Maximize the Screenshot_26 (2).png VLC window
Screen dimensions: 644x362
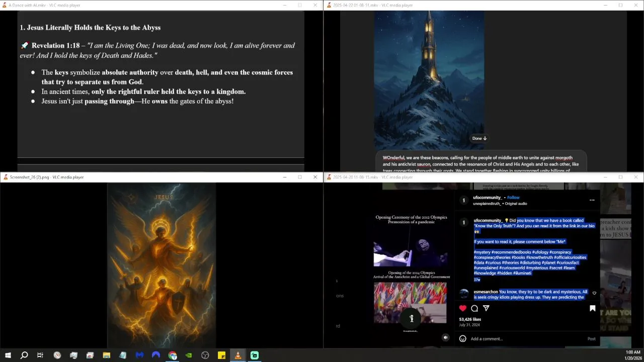(300, 177)
